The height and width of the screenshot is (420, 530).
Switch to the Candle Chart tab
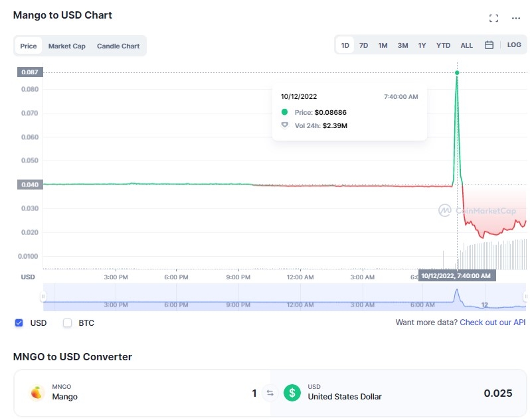[x=118, y=46]
